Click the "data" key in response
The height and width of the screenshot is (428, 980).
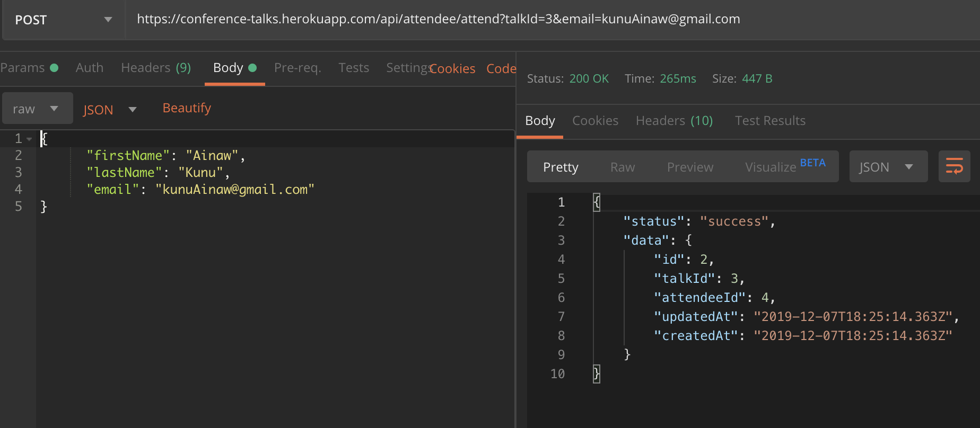point(646,240)
